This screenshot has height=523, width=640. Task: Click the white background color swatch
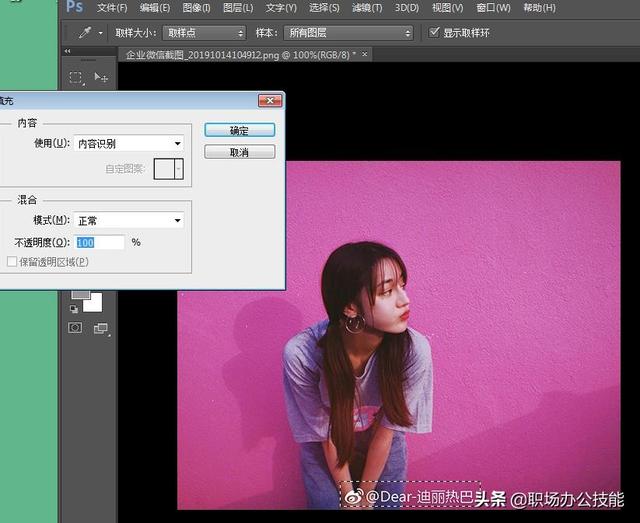[94, 303]
